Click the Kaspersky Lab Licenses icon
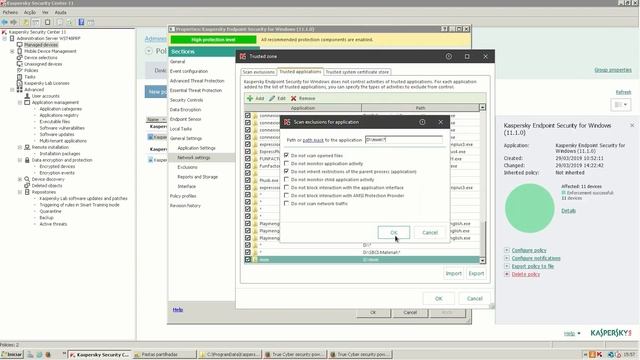 (20, 83)
